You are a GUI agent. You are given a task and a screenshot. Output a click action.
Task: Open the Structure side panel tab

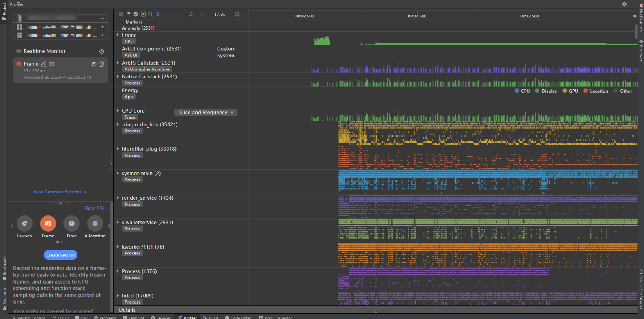(4, 299)
